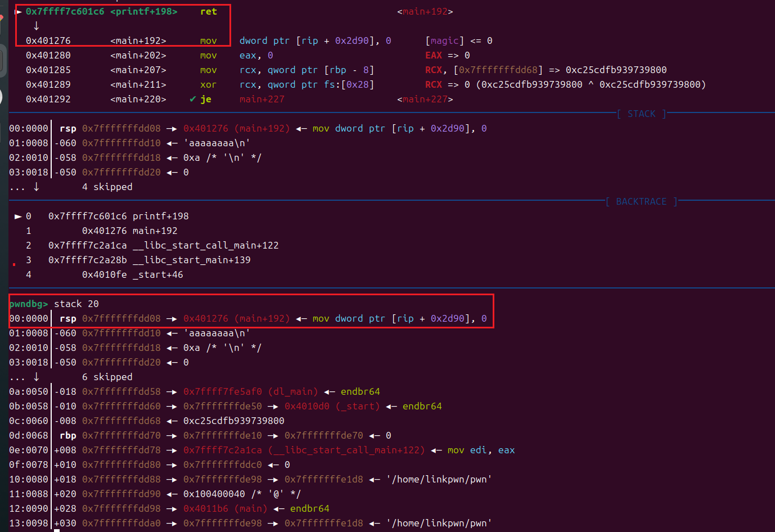Click the 0x100400040 stack value
This screenshot has width=775, height=532.
point(214,494)
